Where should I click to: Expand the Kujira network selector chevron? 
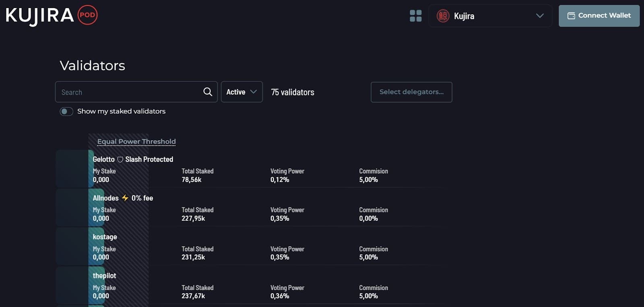(540, 16)
